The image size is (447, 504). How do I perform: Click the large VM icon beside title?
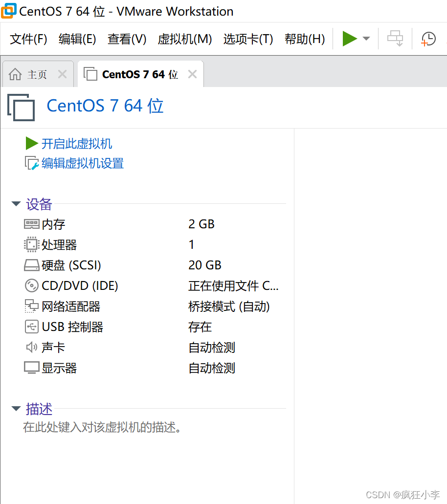pos(21,108)
